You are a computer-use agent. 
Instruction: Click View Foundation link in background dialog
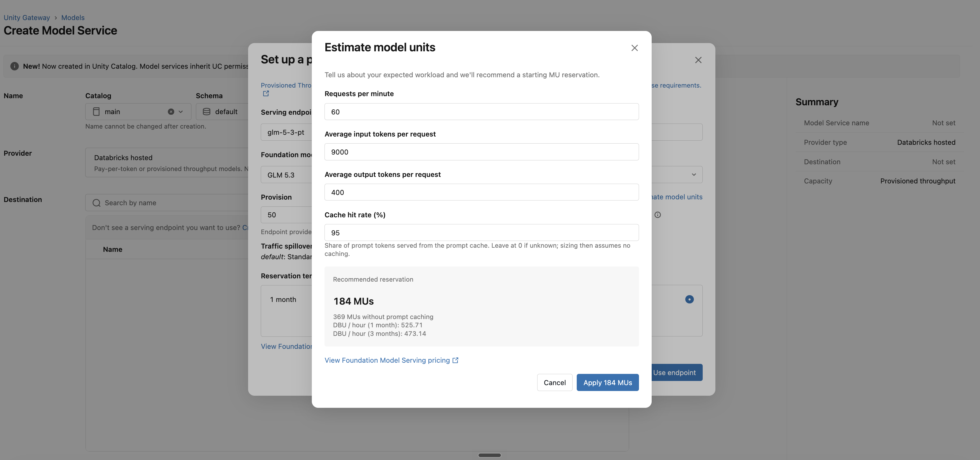point(286,346)
